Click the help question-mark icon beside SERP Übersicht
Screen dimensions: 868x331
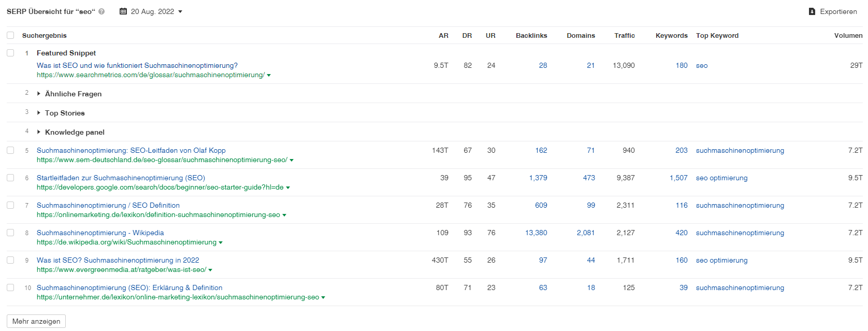coord(102,11)
